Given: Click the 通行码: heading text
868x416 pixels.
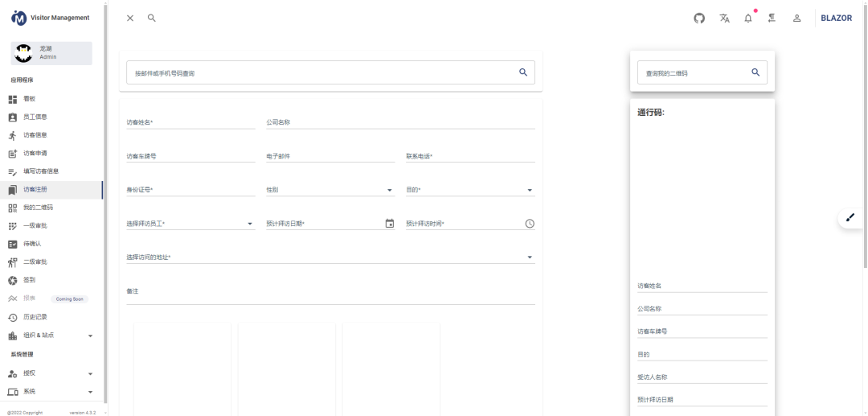Looking at the screenshot, I should (651, 113).
